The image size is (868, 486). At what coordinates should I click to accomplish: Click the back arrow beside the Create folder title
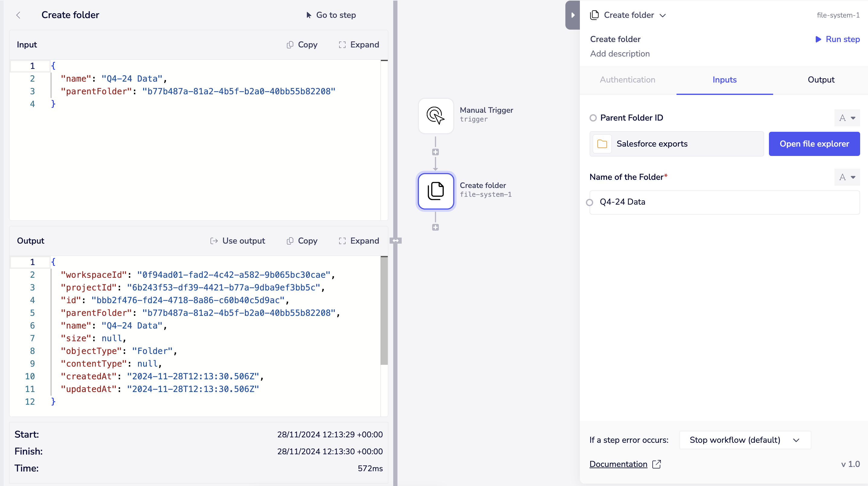tap(18, 15)
